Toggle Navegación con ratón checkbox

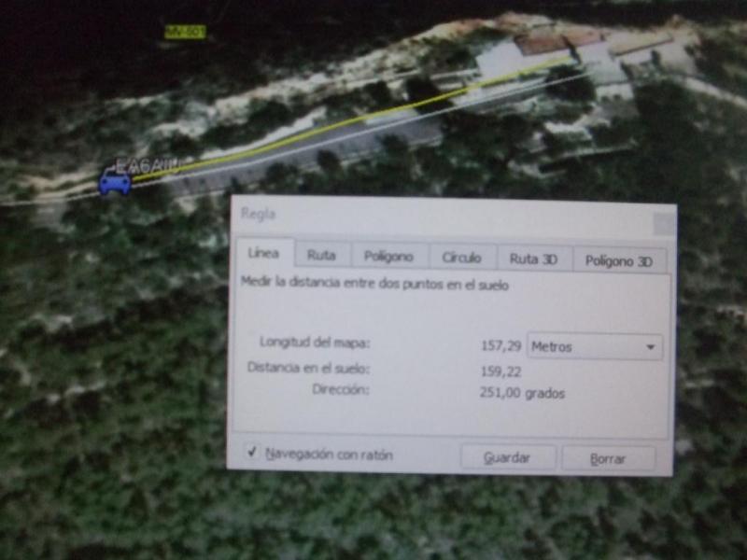(x=251, y=453)
